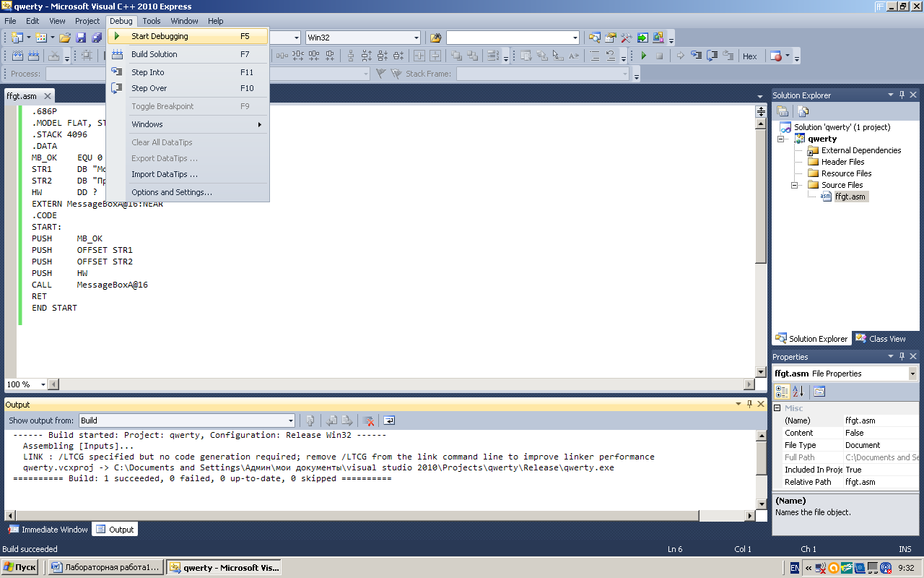Switch to Лабораторная работа taskbar window
The width and height of the screenshot is (924, 578).
click(107, 568)
